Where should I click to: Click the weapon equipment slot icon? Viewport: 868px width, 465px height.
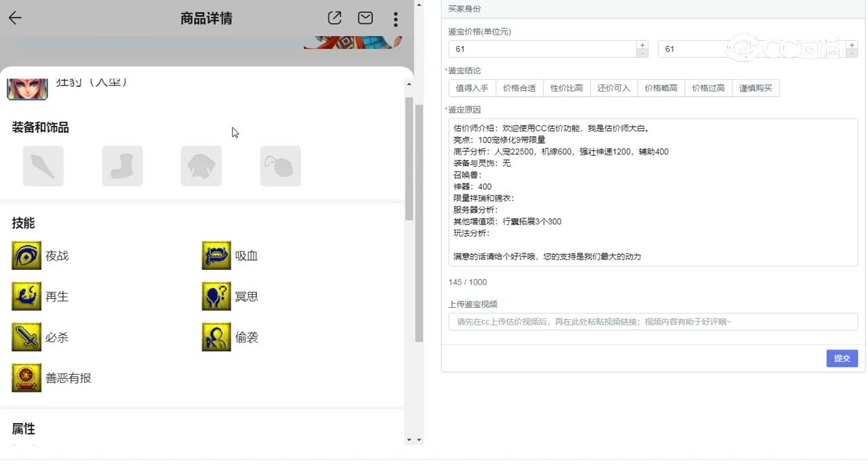point(43,165)
